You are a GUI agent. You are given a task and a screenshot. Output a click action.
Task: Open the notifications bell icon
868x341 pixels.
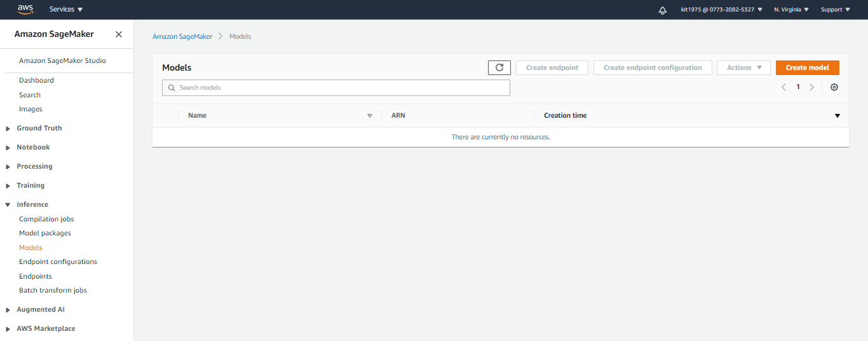pos(663,10)
